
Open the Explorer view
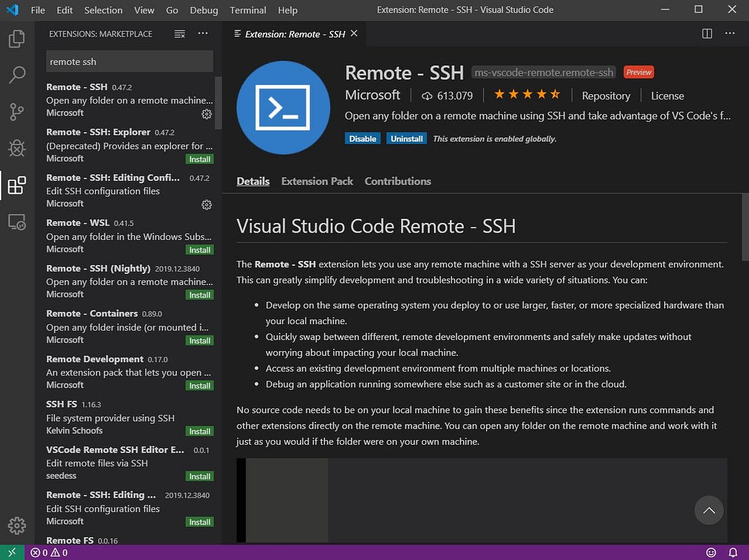click(17, 39)
